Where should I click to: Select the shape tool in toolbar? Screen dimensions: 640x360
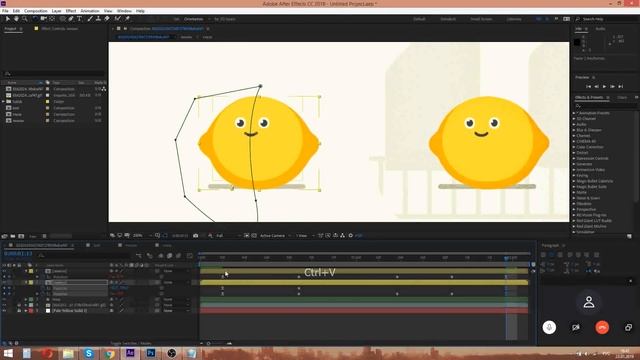click(x=62, y=19)
